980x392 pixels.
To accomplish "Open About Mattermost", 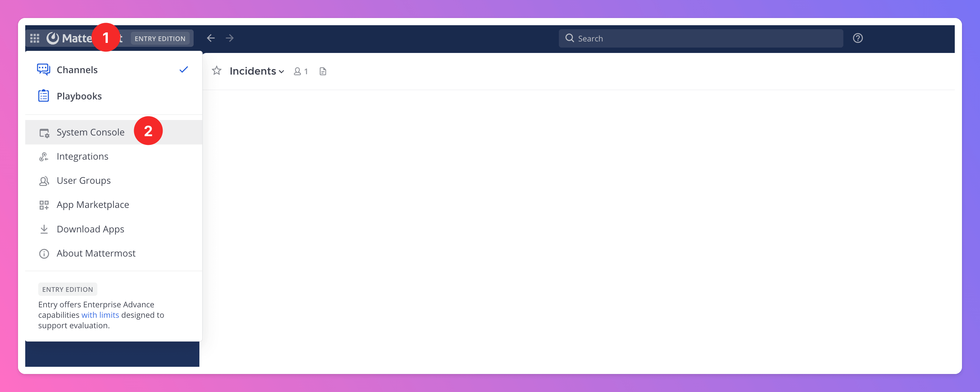I will [96, 254].
